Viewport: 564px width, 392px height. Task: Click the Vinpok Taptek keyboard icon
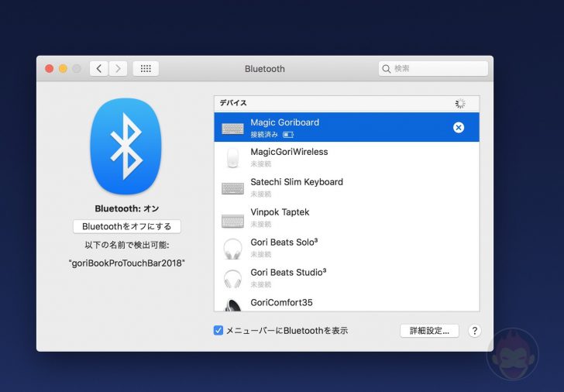pos(232,221)
